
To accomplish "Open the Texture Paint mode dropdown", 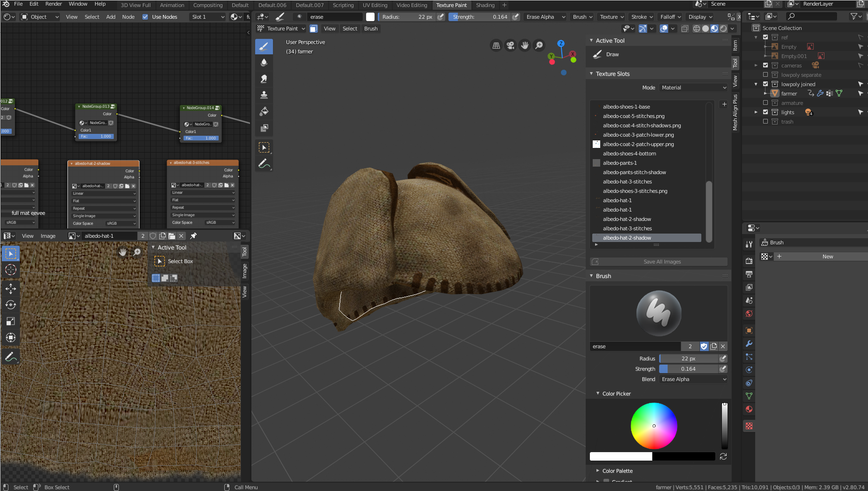I will pos(281,29).
